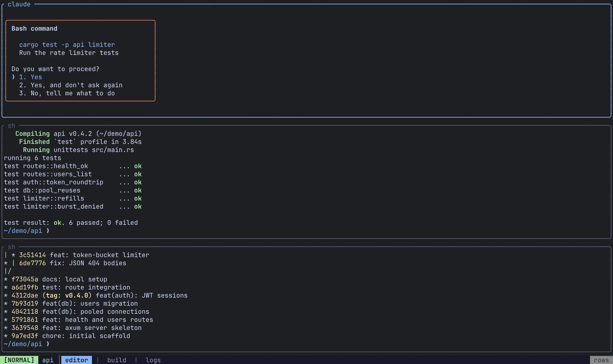Click test routes::health_ok line
613x364 pixels.
(x=73, y=166)
